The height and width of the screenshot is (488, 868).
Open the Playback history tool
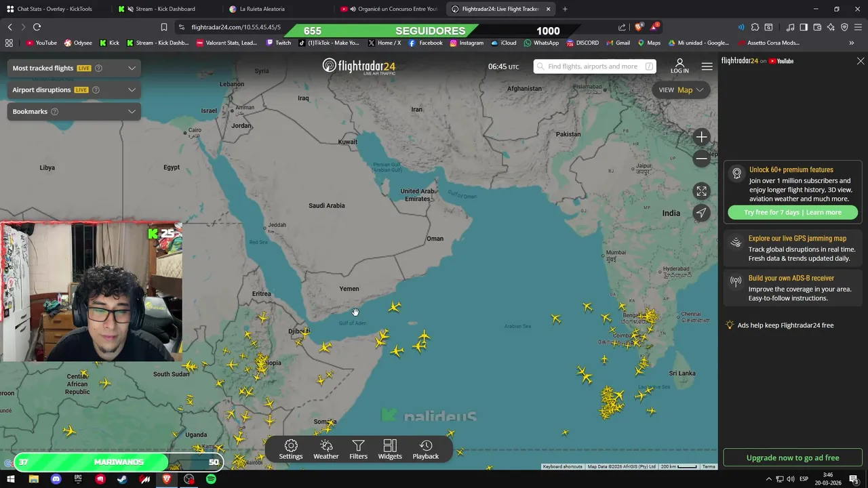point(426,449)
